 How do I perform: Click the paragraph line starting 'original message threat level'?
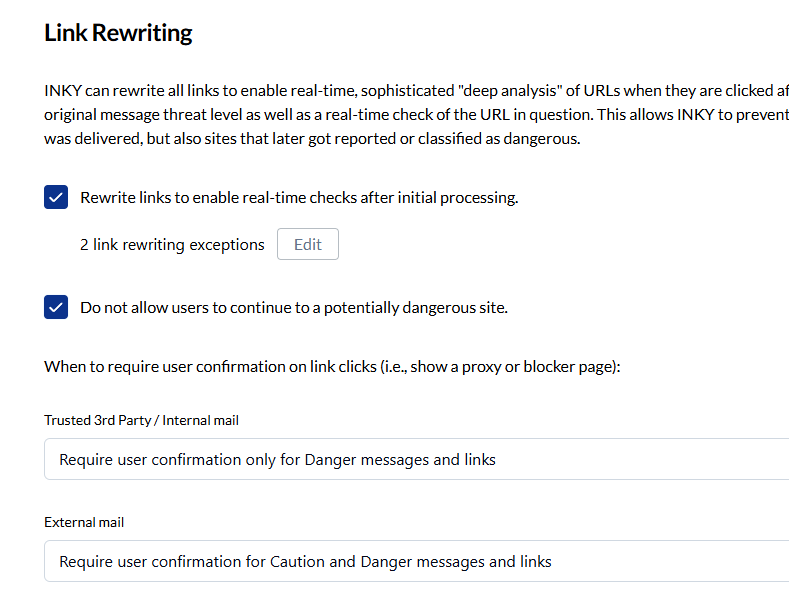coord(400,114)
